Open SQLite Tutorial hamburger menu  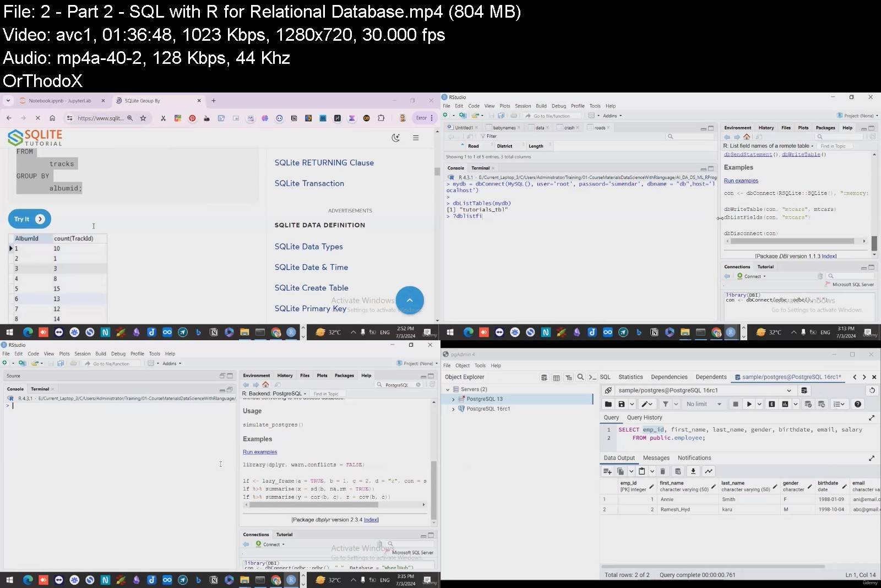[x=416, y=138]
